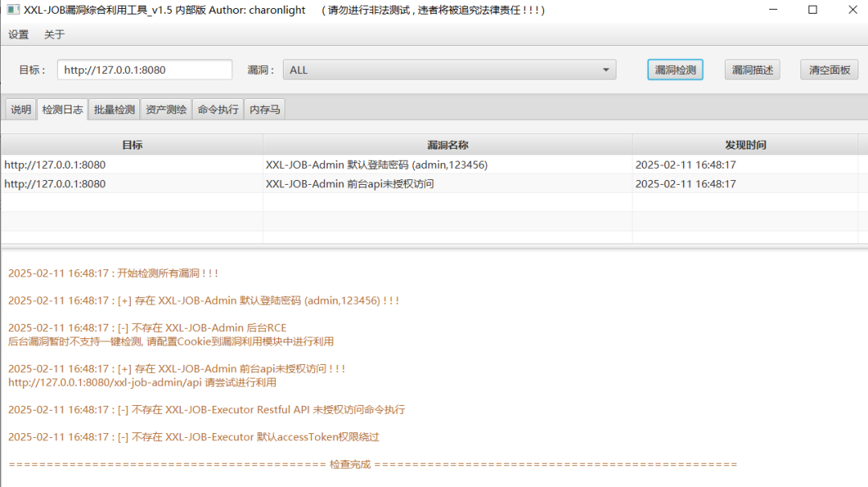Click the 漏洞检测 button
This screenshot has height=487, width=868.
tap(675, 70)
